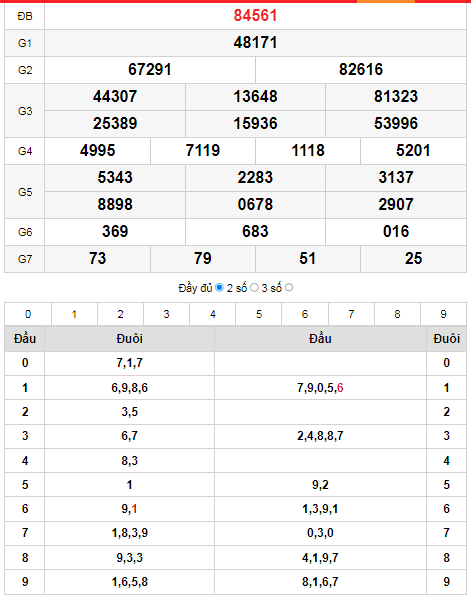The width and height of the screenshot is (471, 596).
Task: Highlight digit 8 in the filter row
Action: click(397, 314)
